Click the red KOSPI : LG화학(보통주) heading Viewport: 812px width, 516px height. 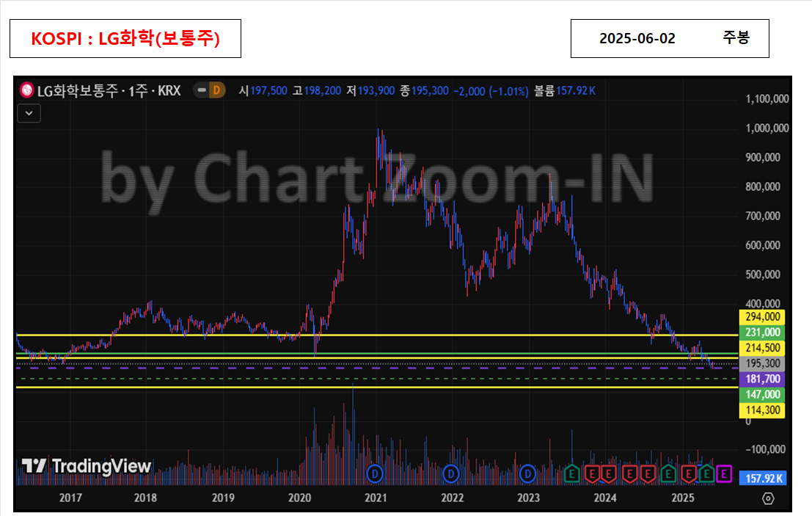(x=125, y=38)
